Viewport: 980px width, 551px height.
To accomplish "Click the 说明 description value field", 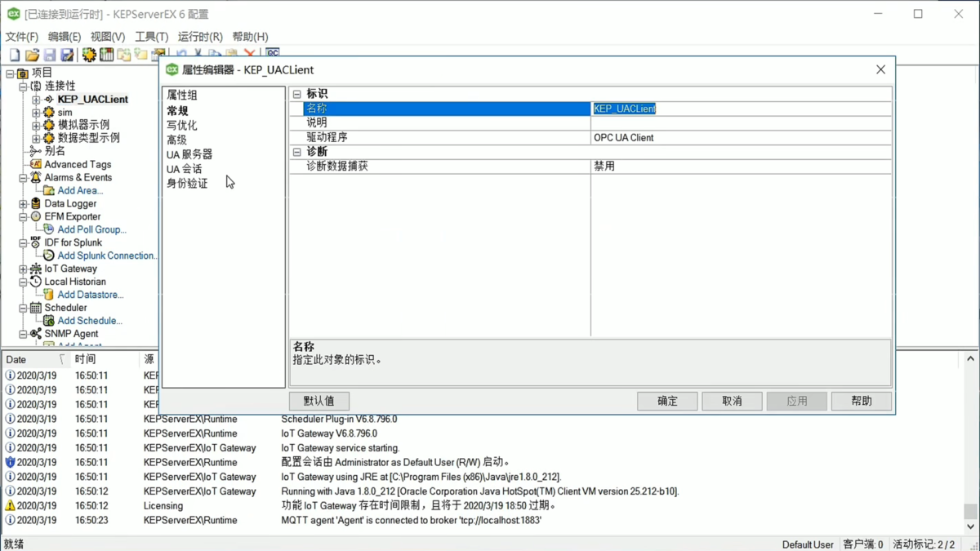I will pos(741,123).
